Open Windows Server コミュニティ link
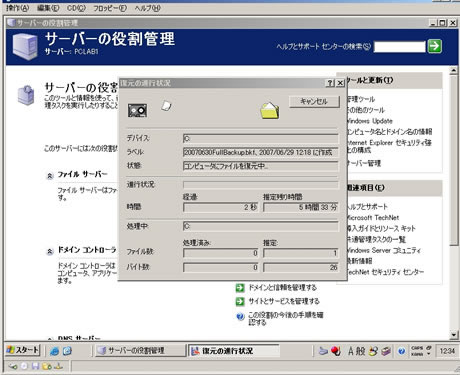Viewport: 460px width, 375px height. point(383,250)
